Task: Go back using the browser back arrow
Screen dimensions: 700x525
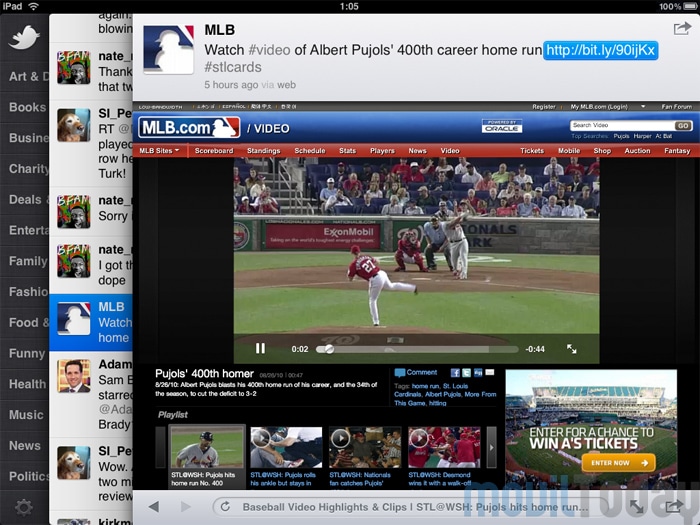Action: pos(153,507)
